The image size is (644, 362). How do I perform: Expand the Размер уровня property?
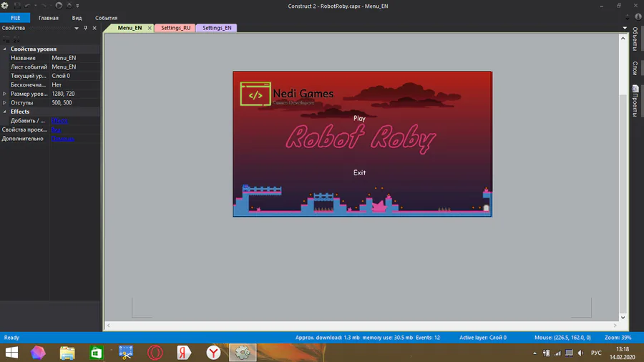click(4, 94)
